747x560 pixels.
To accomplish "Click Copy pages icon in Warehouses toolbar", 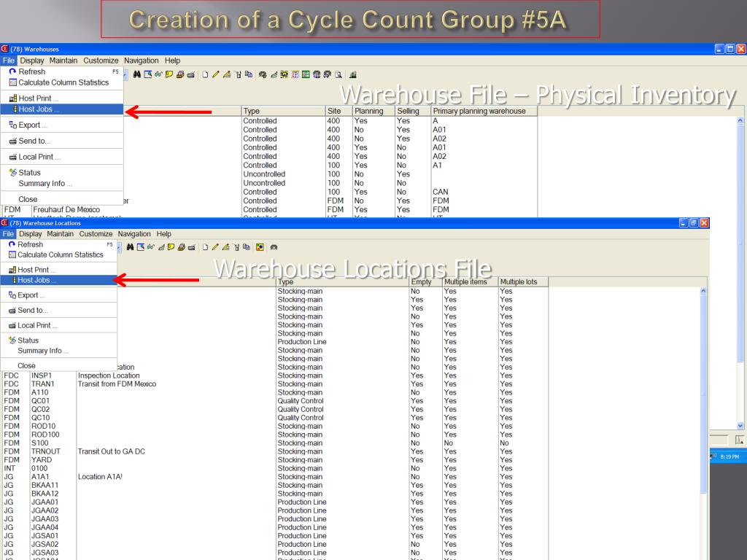I will pyautogui.click(x=249, y=74).
